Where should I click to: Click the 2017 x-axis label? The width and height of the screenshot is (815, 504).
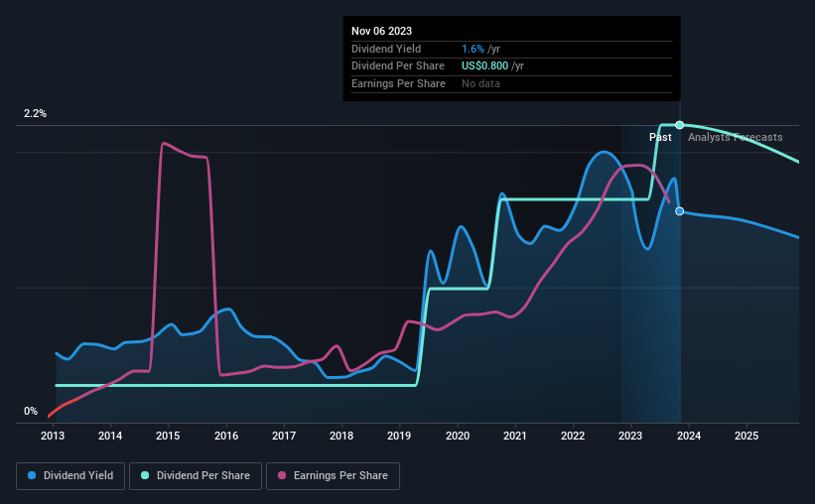pyautogui.click(x=284, y=436)
